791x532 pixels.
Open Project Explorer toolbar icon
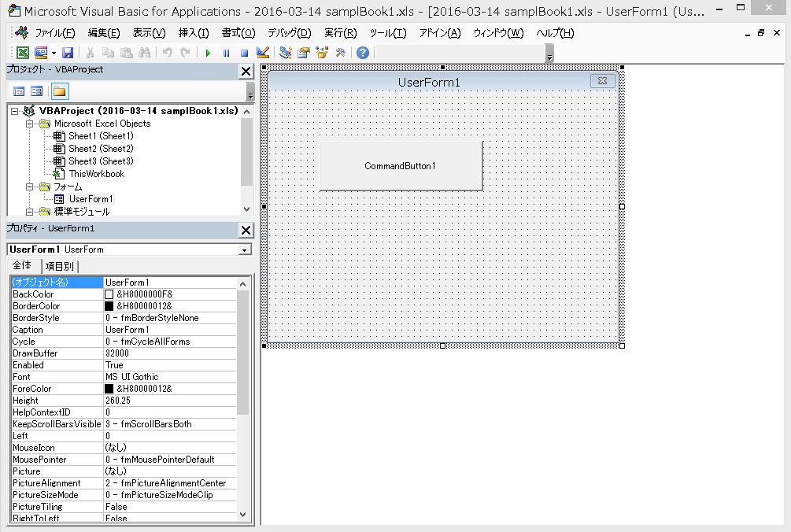click(x=286, y=53)
